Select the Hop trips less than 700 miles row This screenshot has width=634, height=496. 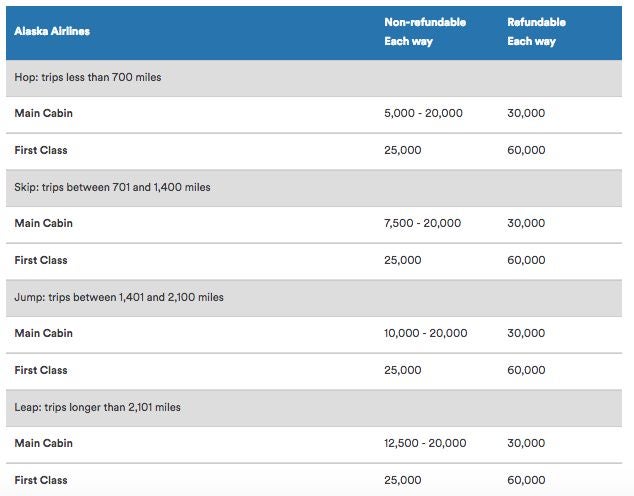[314, 78]
